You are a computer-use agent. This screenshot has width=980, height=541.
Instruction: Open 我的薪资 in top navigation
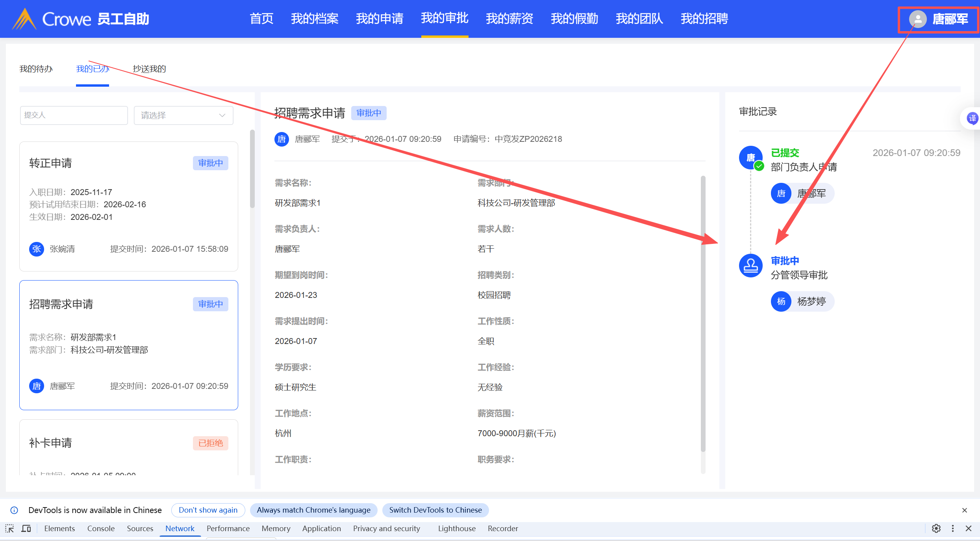point(509,19)
